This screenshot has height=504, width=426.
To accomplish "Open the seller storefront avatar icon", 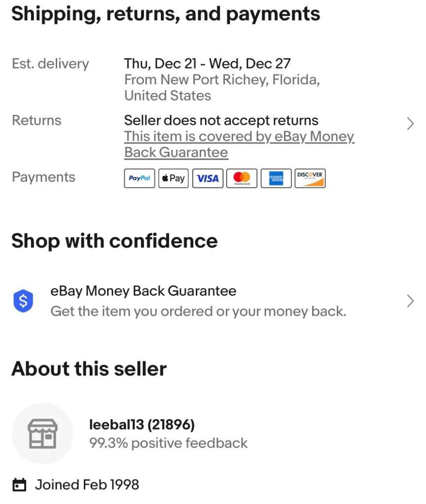I will coord(42,434).
